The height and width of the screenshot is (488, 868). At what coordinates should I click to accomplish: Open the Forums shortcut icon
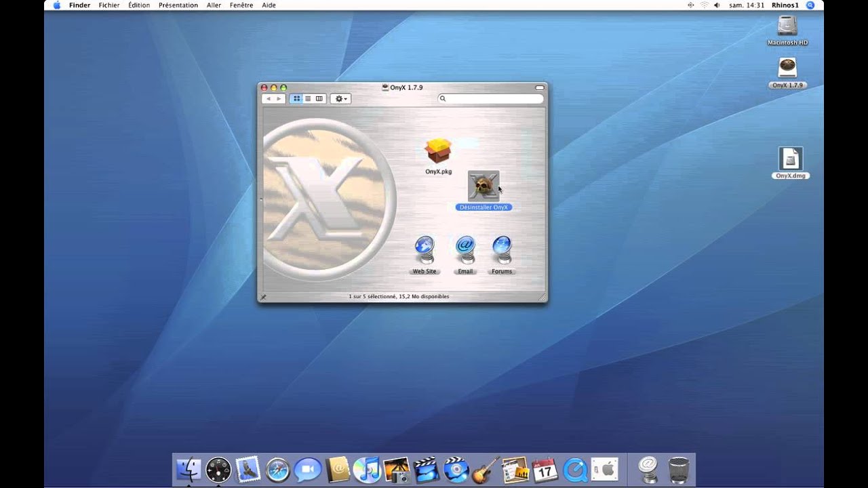tap(502, 250)
